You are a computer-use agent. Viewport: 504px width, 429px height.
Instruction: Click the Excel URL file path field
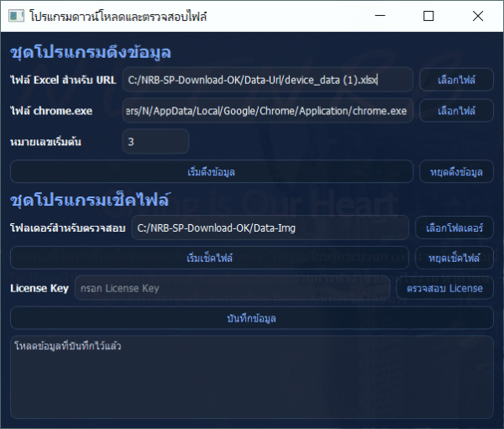(x=268, y=80)
